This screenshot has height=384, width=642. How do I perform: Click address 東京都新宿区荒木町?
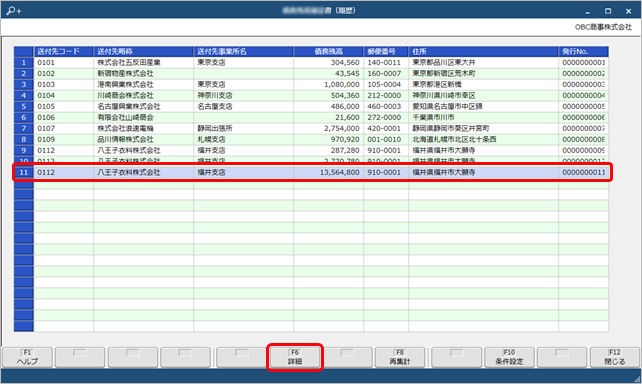(x=483, y=74)
